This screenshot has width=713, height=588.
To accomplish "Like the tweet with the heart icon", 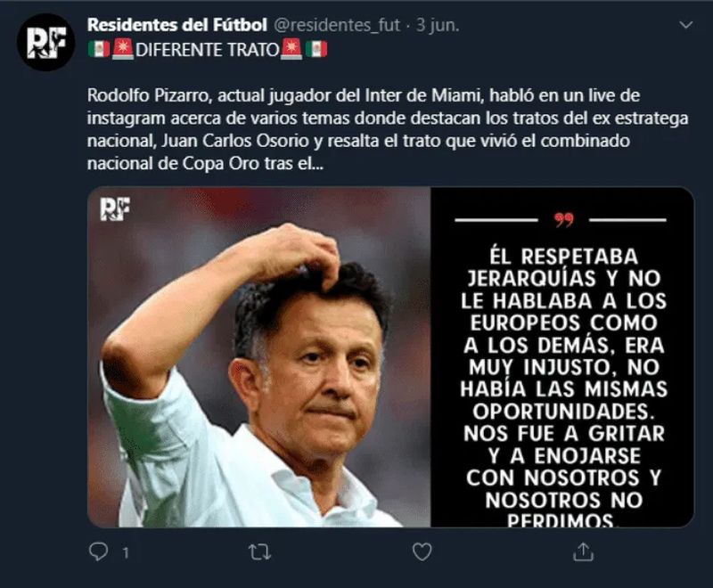I will pyautogui.click(x=422, y=552).
